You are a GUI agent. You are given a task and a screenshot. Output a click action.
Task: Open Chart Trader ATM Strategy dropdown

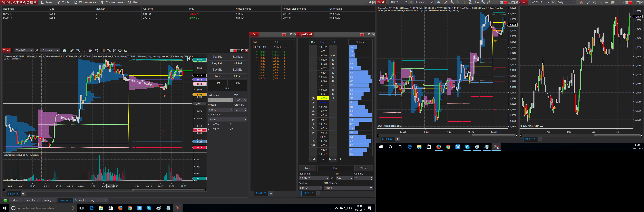(x=228, y=120)
